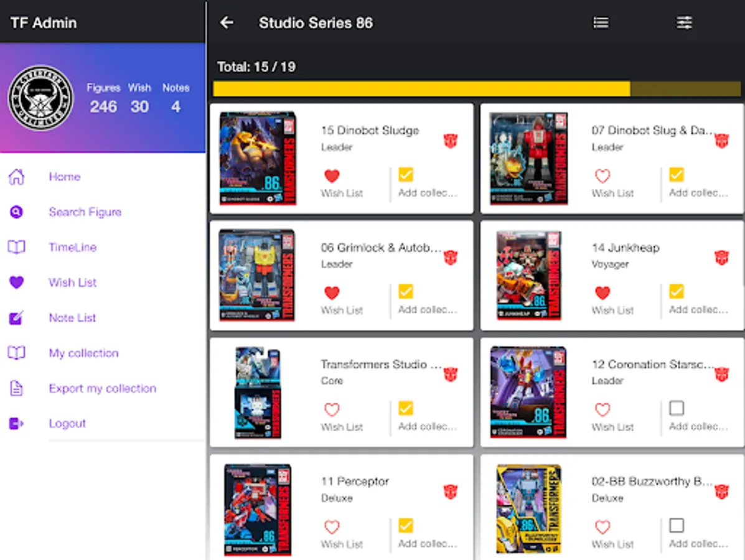The width and height of the screenshot is (745, 560).
Task: Click Autobot logo on 07 Dinobot Slug card
Action: pyautogui.click(x=722, y=141)
